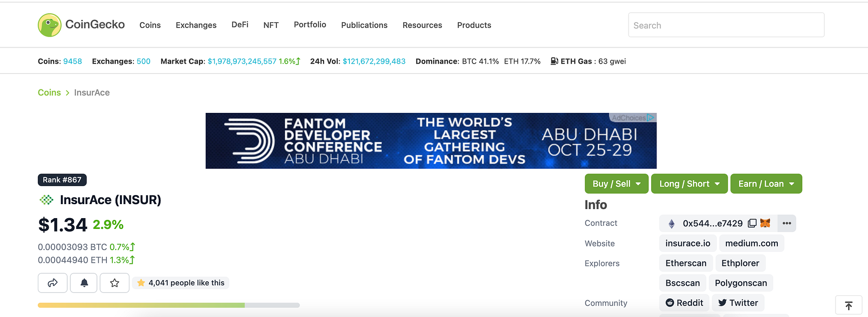Click the scroll-to-top arrow button
The width and height of the screenshot is (868, 317).
(849, 306)
